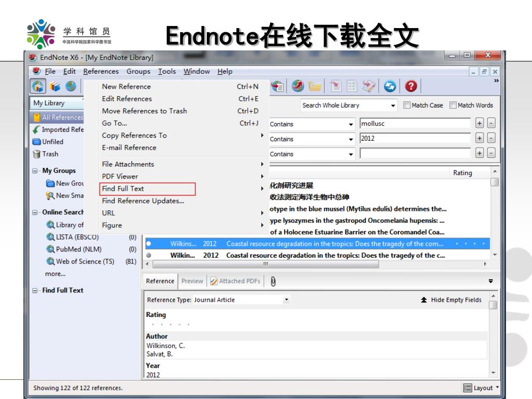Click the Return to Word Processor icon
Screen dimensions: 532x399
pyautogui.click(x=369, y=86)
